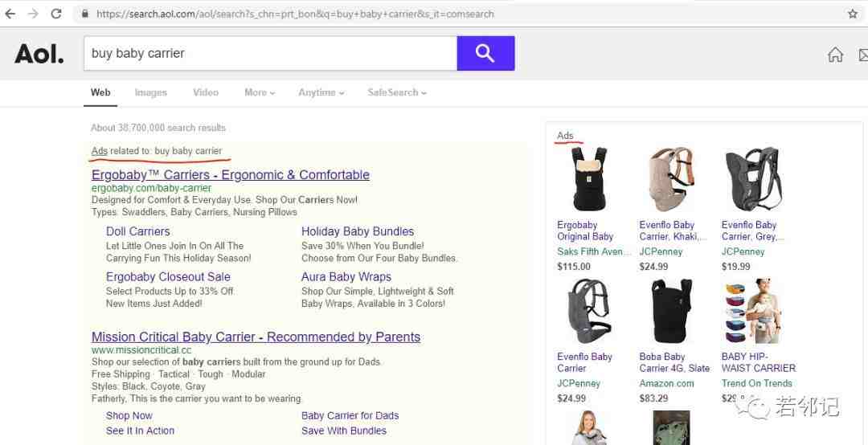Open Evenflo Baby Carrier, Khaki product title

click(673, 231)
